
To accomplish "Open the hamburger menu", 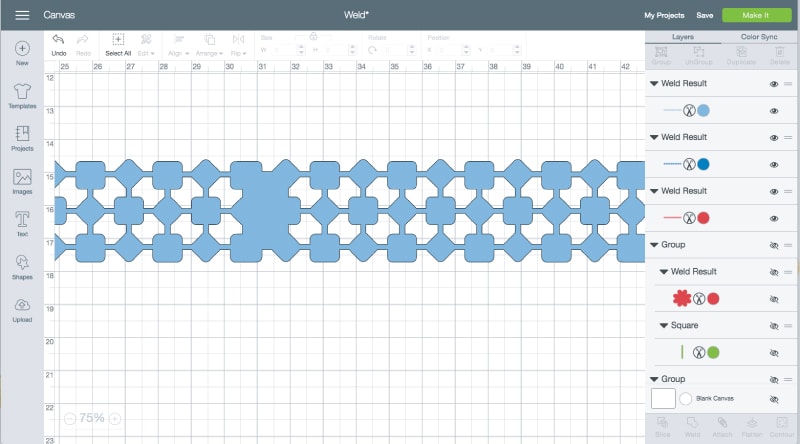I will coord(22,16).
